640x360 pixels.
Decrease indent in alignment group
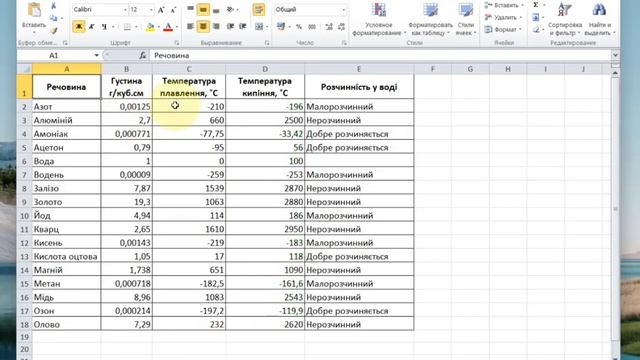pyautogui.click(x=230, y=27)
